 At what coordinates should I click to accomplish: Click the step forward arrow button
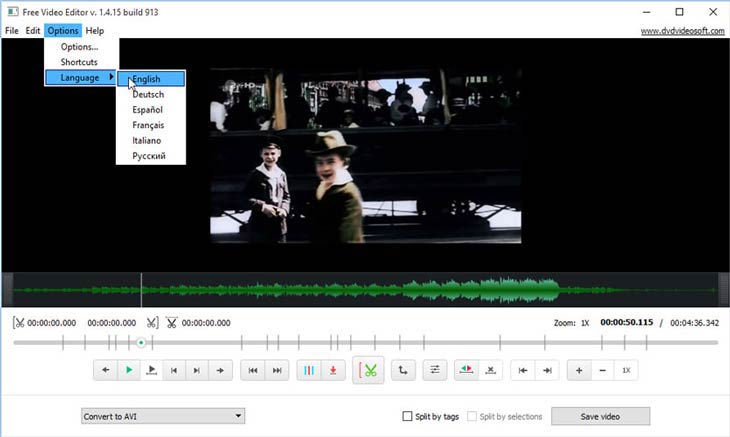(220, 370)
